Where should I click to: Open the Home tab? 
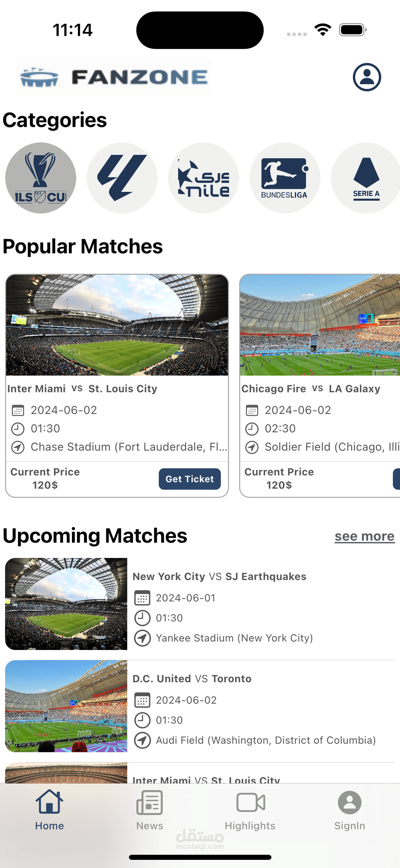point(50,810)
